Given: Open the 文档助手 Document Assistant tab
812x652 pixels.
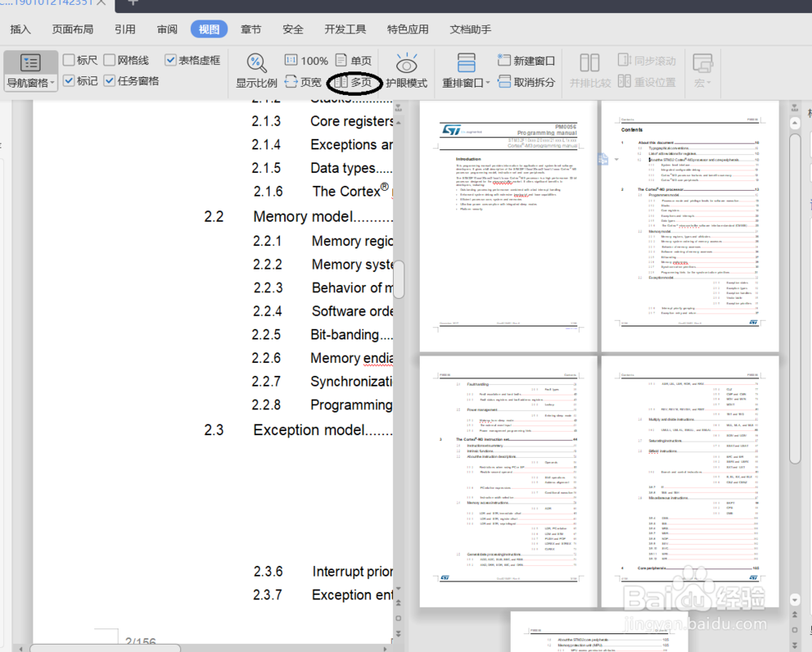Looking at the screenshot, I should [x=470, y=29].
